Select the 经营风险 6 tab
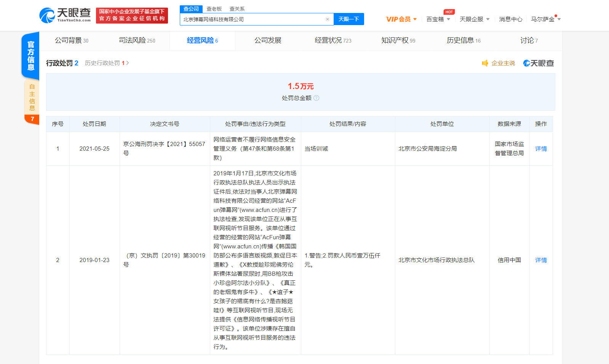Screen dimensions: 609x364 [202, 40]
